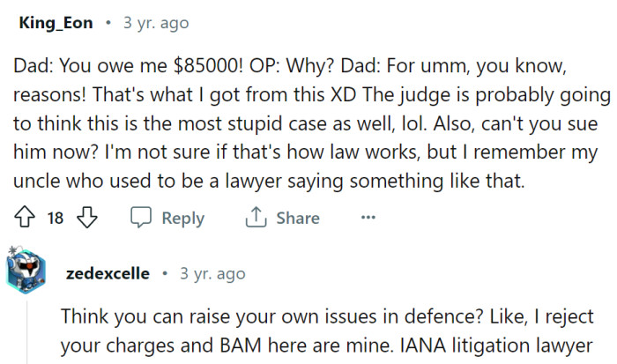Click the share upload arrow icon
The width and height of the screenshot is (617, 364).
(x=255, y=219)
